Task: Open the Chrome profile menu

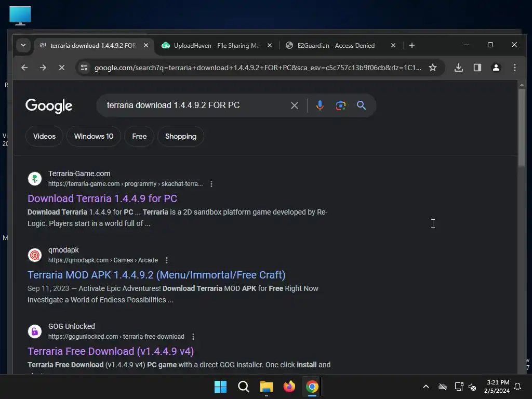Action: pos(496,68)
